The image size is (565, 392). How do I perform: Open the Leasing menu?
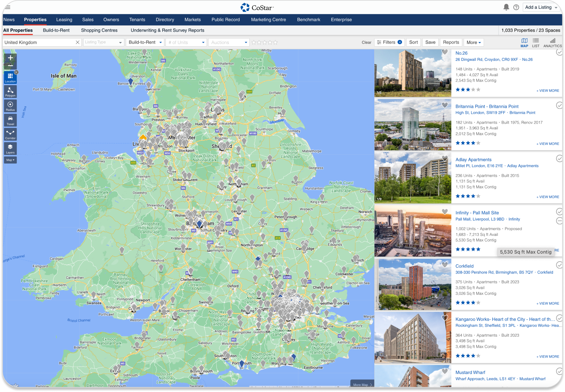click(64, 20)
